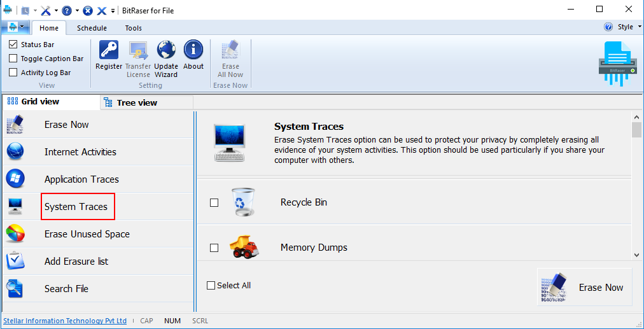The width and height of the screenshot is (644, 329).
Task: Select the Erase Now eraser icon in sidebar
Action: tap(16, 125)
